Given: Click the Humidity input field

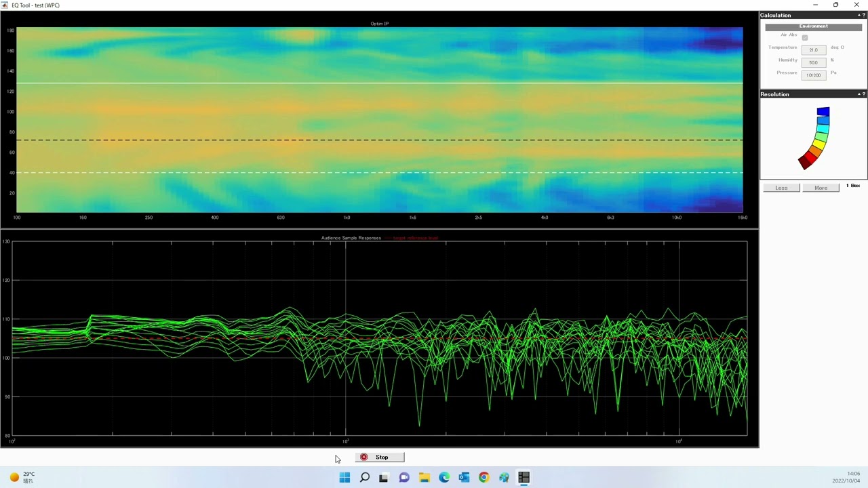Looking at the screenshot, I should click(x=814, y=62).
